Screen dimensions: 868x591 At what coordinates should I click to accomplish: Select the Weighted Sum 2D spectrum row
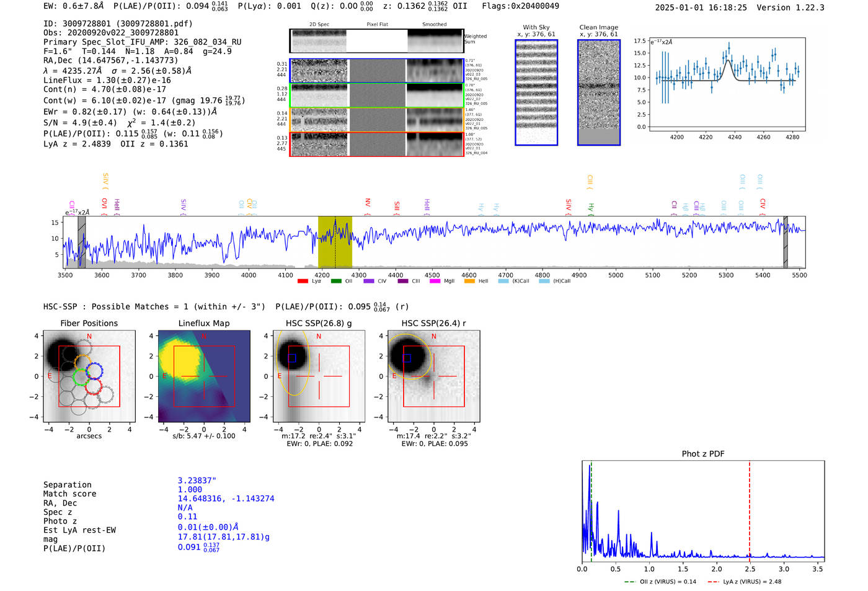coord(376,41)
